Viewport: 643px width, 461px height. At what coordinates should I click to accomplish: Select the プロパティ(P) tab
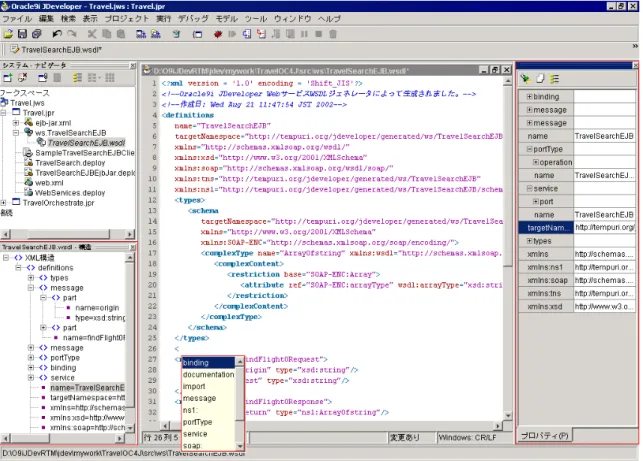click(545, 436)
